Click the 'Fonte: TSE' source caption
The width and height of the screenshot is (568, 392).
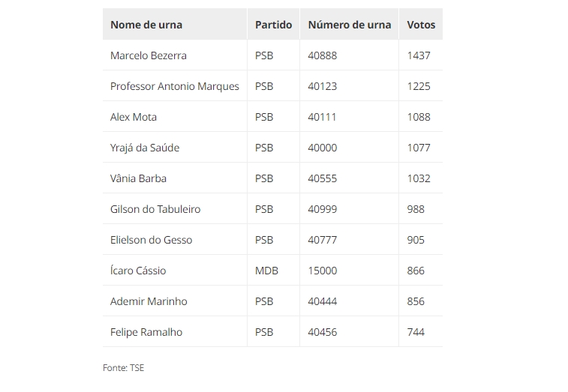pyautogui.click(x=124, y=368)
